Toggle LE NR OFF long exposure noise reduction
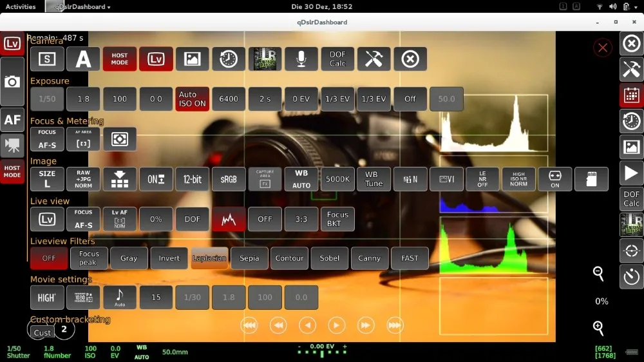 [482, 179]
